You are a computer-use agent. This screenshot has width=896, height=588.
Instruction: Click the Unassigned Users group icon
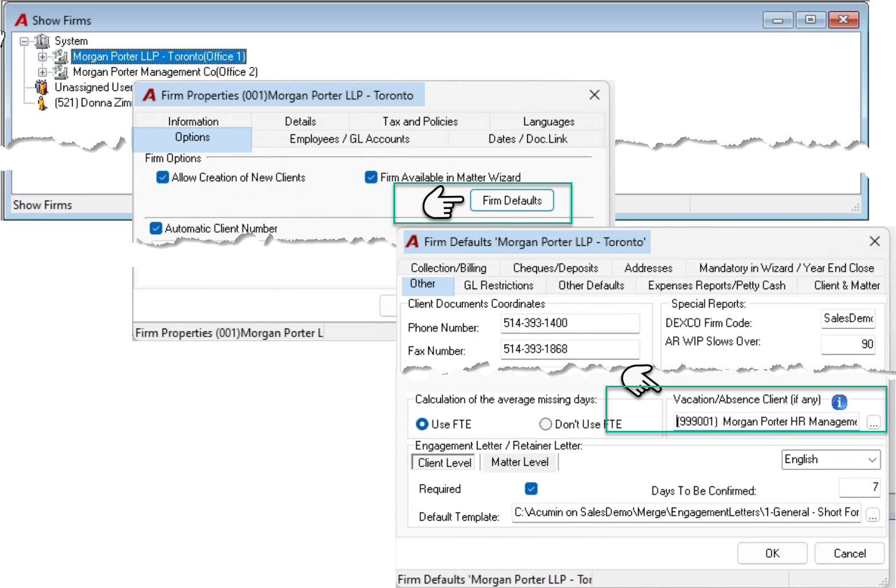(x=42, y=87)
